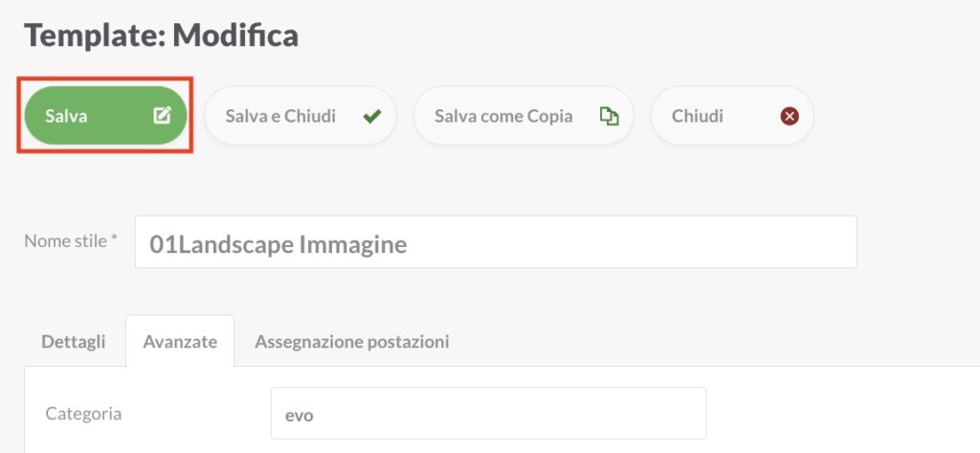Switch to the Dettagli tab
980x453 pixels.
pyautogui.click(x=73, y=342)
